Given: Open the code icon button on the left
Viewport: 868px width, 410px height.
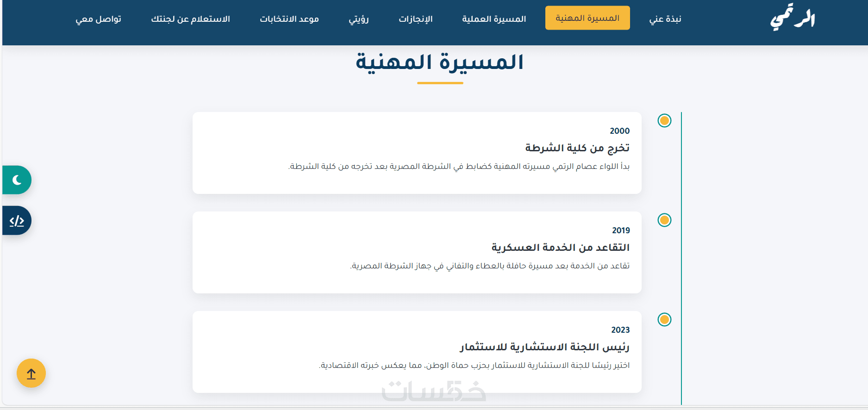Looking at the screenshot, I should click(x=17, y=221).
